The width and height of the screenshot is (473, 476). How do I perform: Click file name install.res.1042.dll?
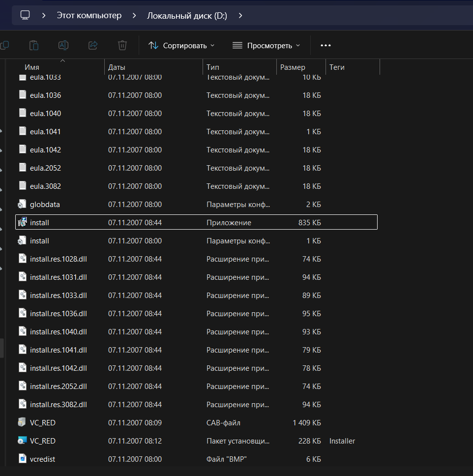tap(59, 368)
